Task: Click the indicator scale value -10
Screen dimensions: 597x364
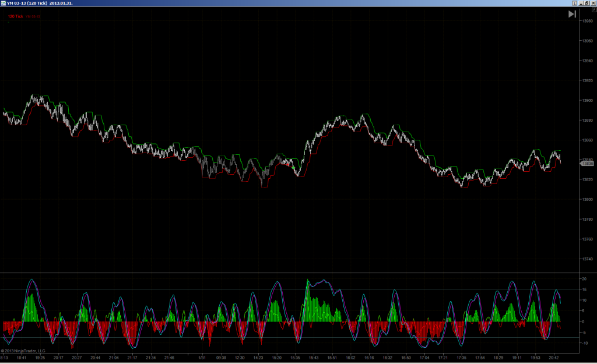Action: click(585, 343)
